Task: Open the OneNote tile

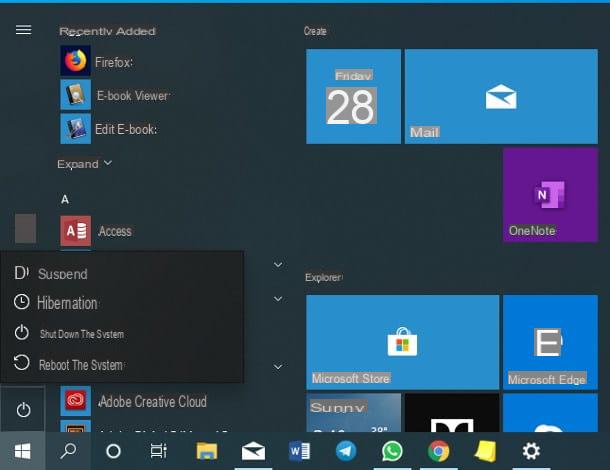Action: click(550, 195)
